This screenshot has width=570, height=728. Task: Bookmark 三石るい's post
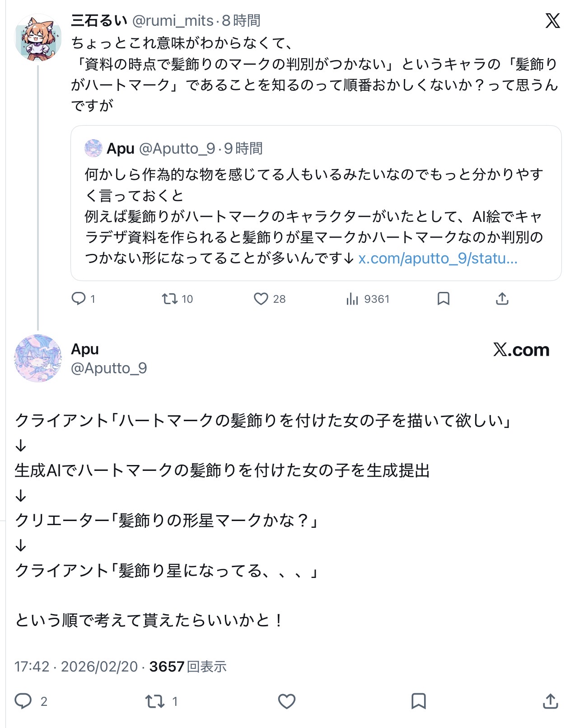click(x=443, y=299)
